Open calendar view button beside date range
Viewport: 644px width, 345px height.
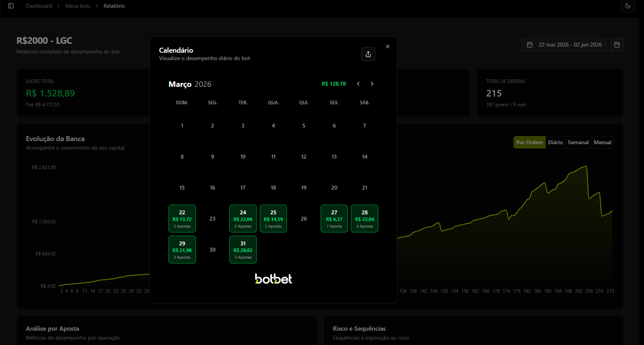click(x=617, y=45)
